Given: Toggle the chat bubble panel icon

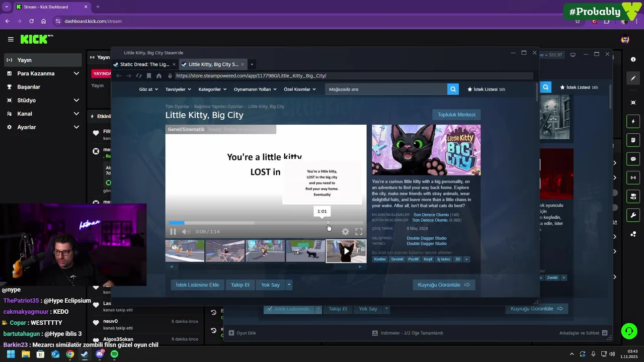Looking at the screenshot, I should [x=633, y=159].
